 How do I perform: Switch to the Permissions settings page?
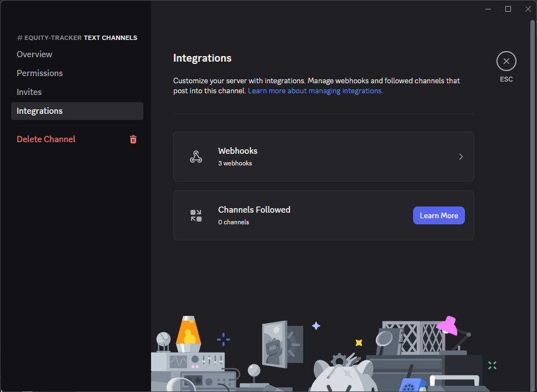point(39,73)
